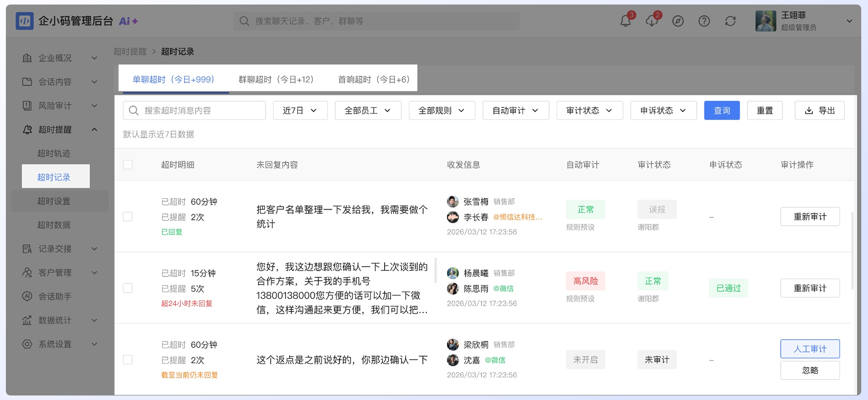Click the blue 查询 button
Screen dimensions: 868x400
pyautogui.click(x=722, y=110)
